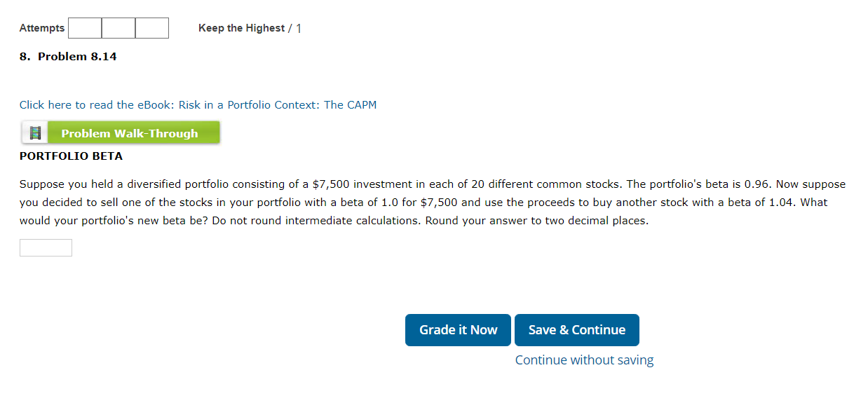Select the second Attempts box

tap(118, 28)
